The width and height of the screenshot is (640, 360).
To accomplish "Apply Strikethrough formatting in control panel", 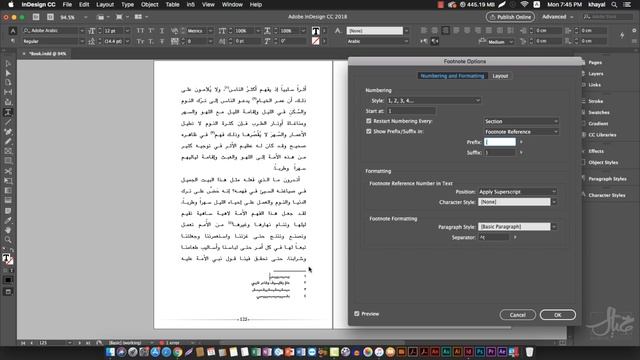I will click(x=162, y=42).
